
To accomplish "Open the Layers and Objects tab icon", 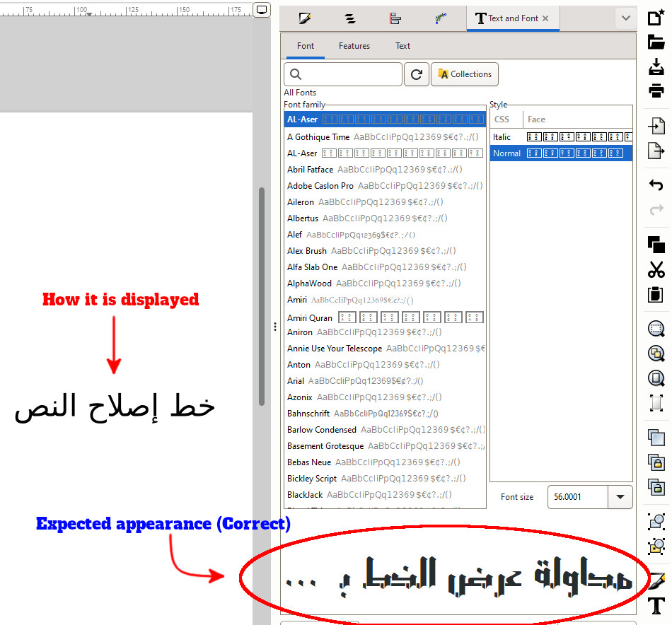I will (350, 18).
